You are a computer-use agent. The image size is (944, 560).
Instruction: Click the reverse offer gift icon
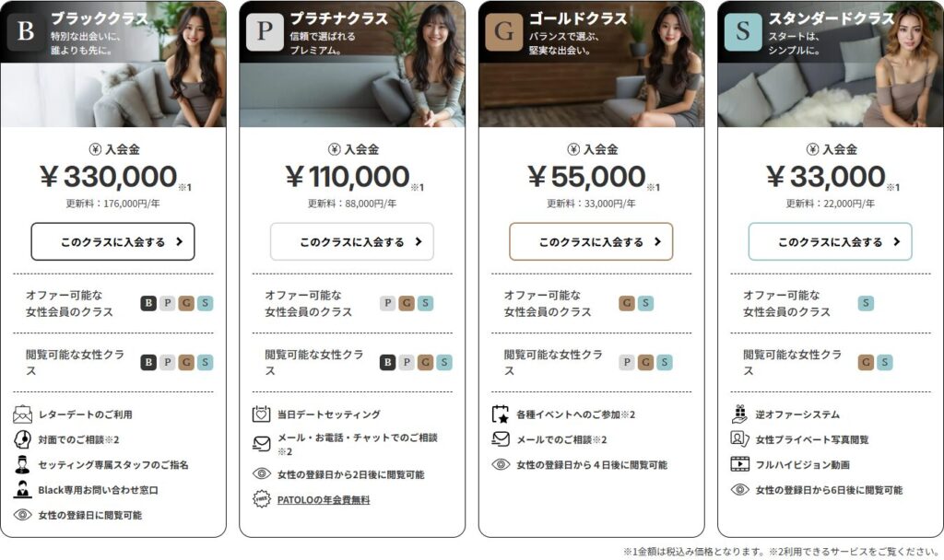click(740, 414)
